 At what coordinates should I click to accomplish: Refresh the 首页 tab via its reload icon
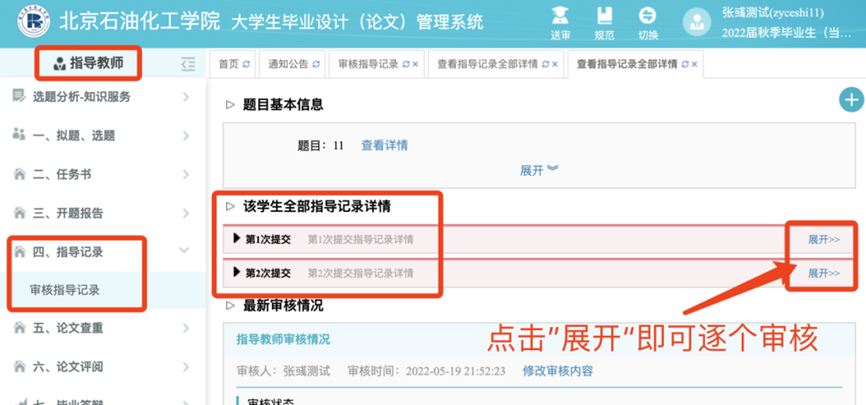(247, 64)
